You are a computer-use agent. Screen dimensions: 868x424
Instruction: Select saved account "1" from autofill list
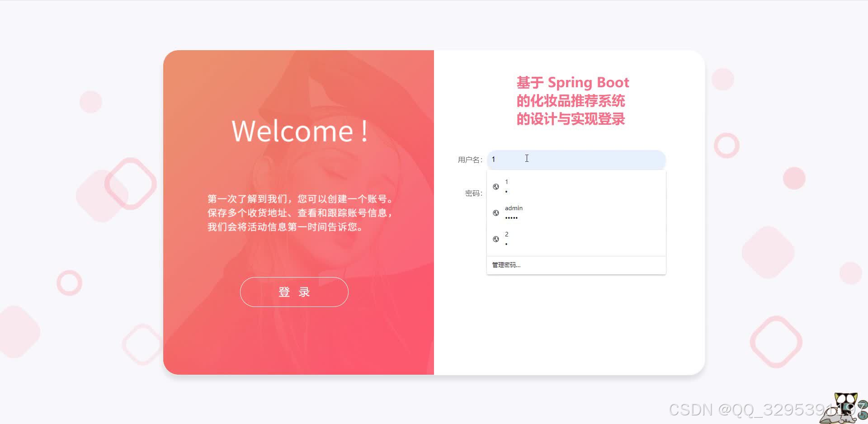(576, 187)
